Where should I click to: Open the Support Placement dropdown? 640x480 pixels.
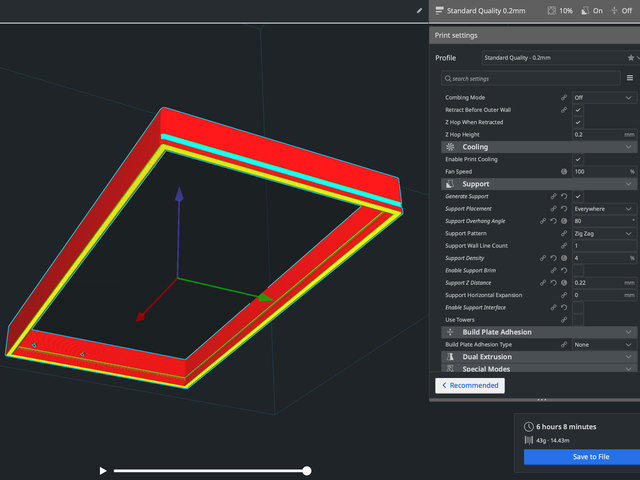(603, 208)
